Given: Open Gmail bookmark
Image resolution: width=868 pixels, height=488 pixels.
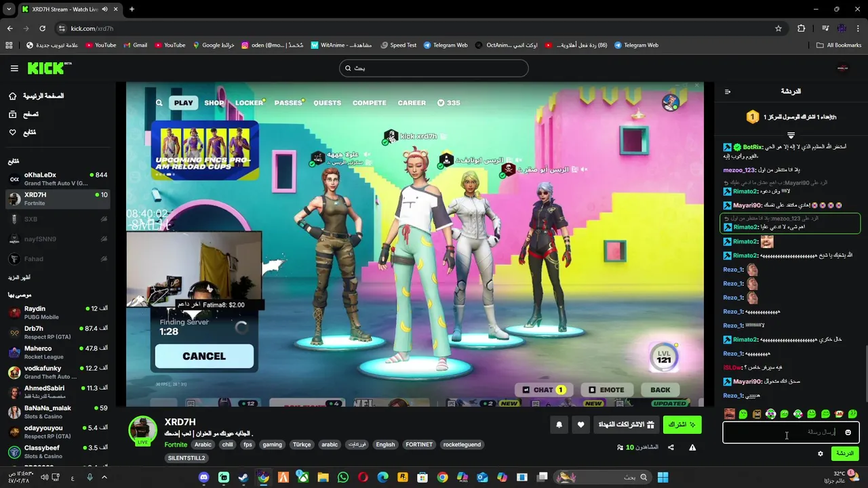Looking at the screenshot, I should click(x=136, y=45).
